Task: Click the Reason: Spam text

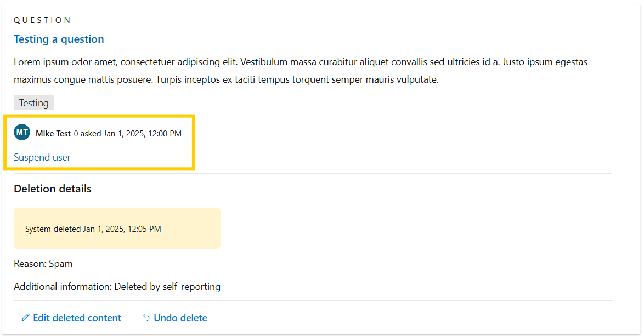Action: point(43,264)
